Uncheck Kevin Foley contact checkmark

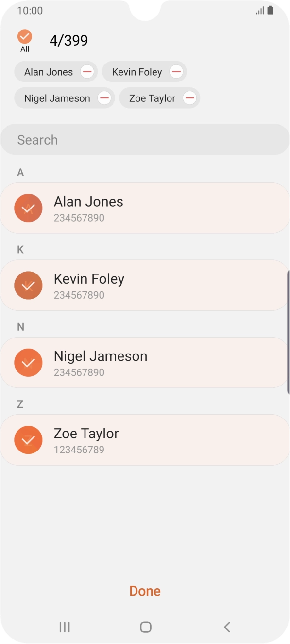click(x=28, y=285)
